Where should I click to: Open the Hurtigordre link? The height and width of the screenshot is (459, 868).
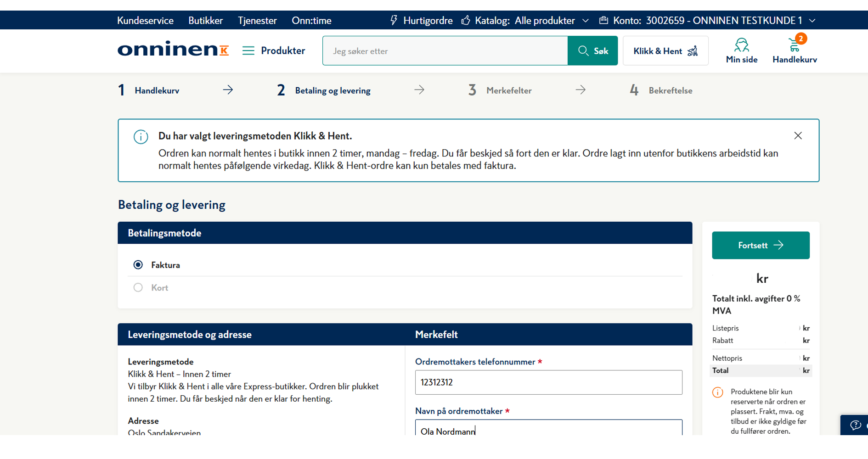428,21
